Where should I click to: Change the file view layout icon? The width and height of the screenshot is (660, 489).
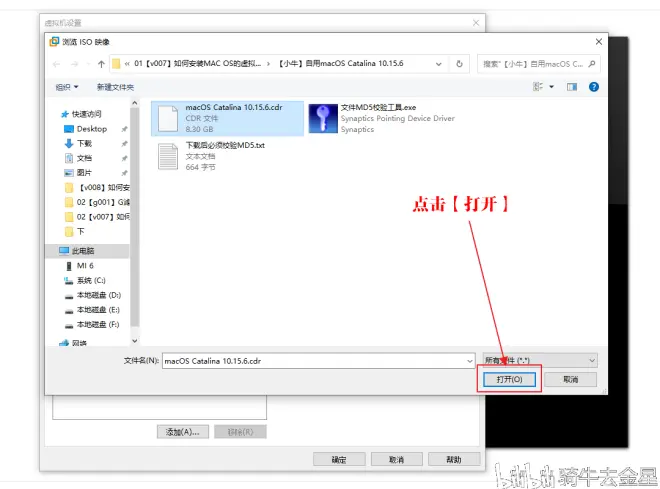coord(538,87)
